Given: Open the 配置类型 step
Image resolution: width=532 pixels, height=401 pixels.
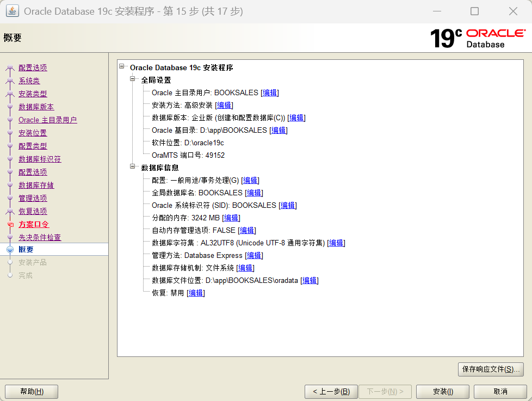Looking at the screenshot, I should click(x=33, y=146).
